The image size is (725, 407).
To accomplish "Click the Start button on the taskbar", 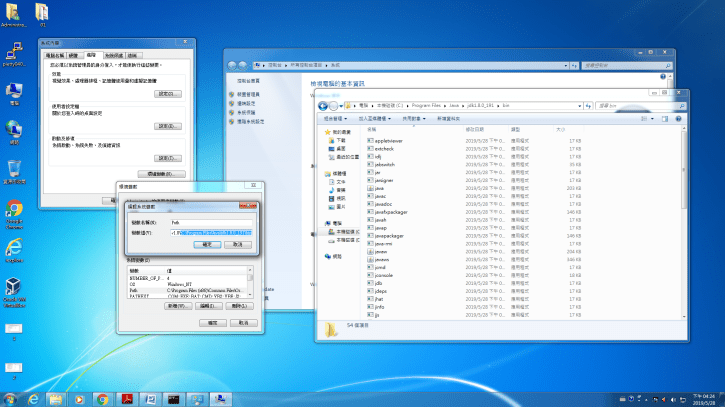I will (x=10, y=397).
